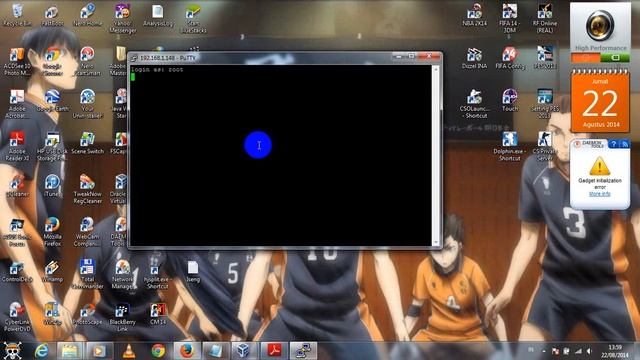Select the Winamp desktop shortcut
This screenshot has height=360, width=640.
coord(52,271)
